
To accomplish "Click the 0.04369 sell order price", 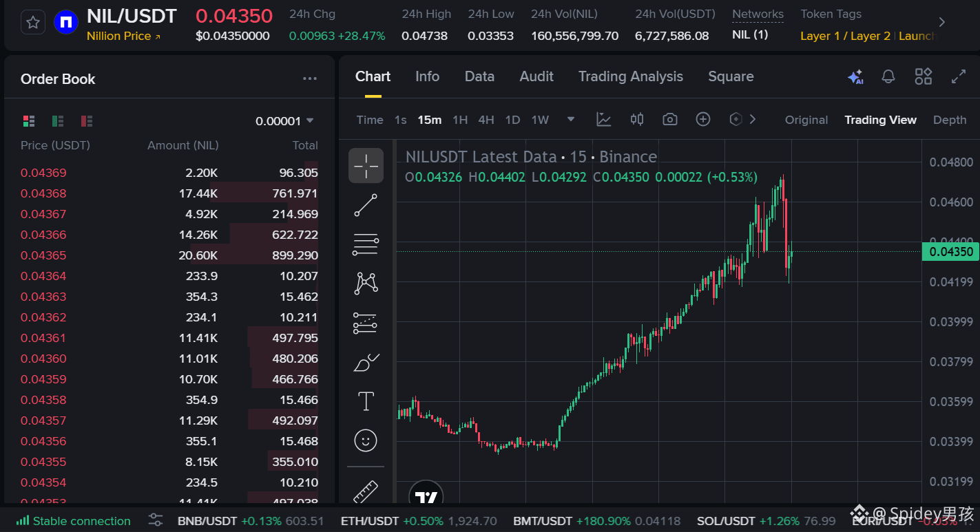I will tap(43, 173).
